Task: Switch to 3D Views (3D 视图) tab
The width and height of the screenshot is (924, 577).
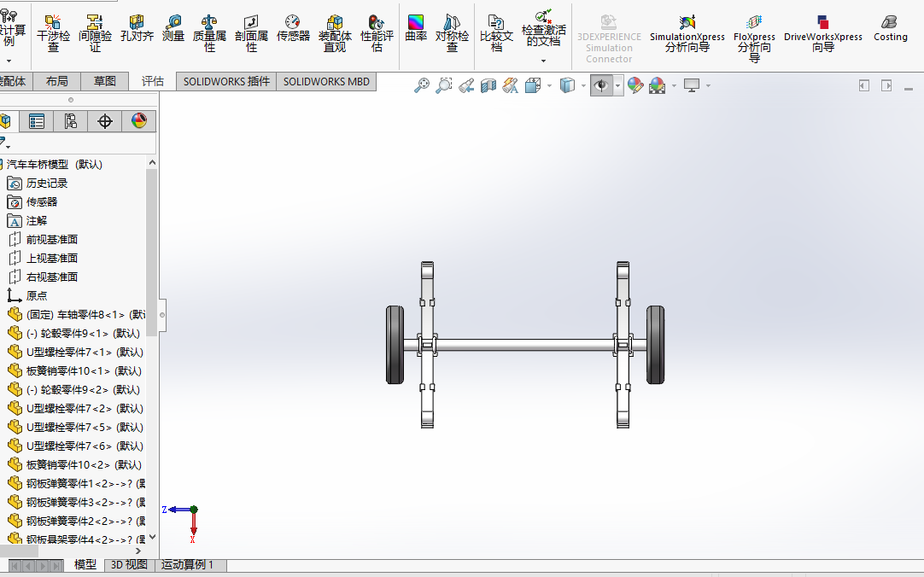Action: click(x=129, y=565)
